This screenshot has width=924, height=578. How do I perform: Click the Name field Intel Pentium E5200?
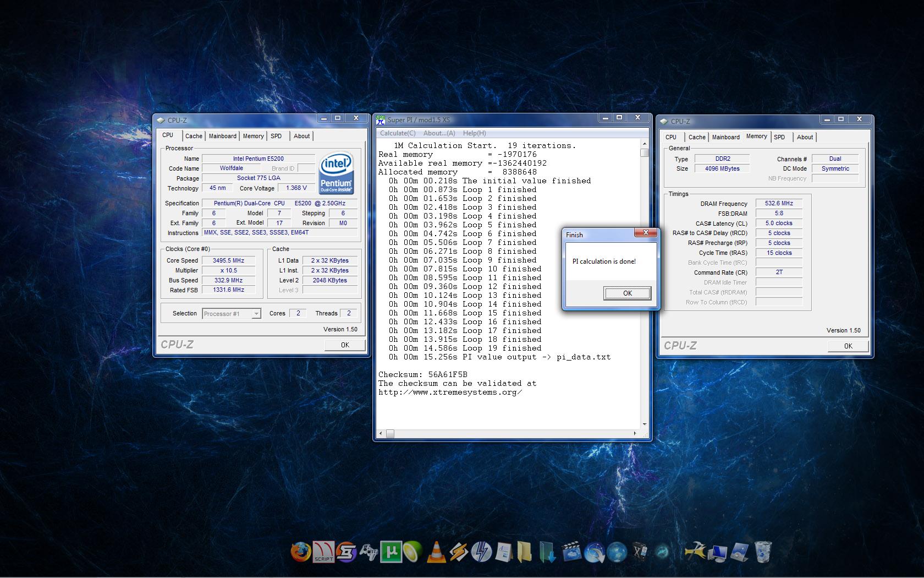(258, 159)
